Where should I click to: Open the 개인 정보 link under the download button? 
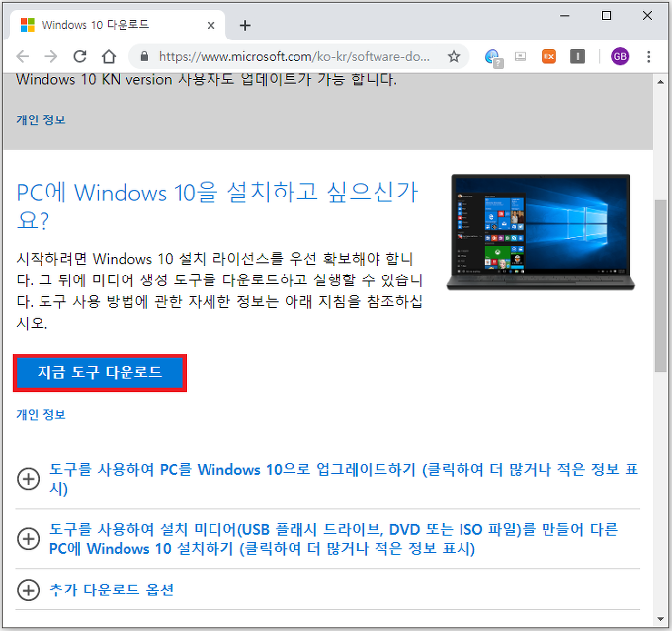click(x=41, y=414)
